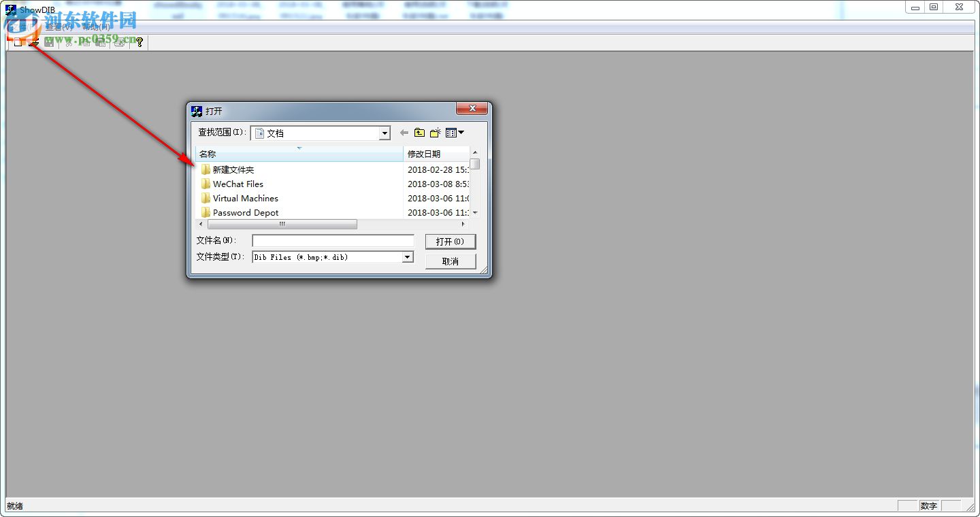
Task: Click the New file toolbar icon
Action: (x=18, y=42)
